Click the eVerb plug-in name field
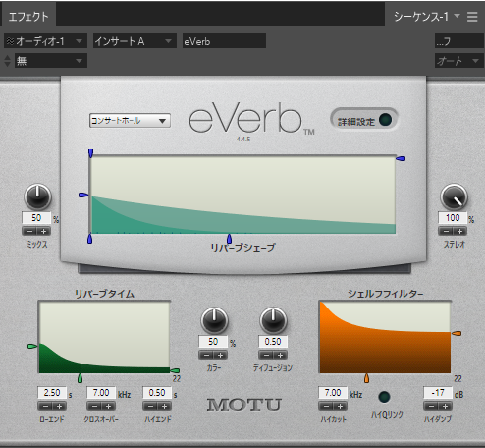Image resolution: width=485 pixels, height=448 pixels. (224, 41)
